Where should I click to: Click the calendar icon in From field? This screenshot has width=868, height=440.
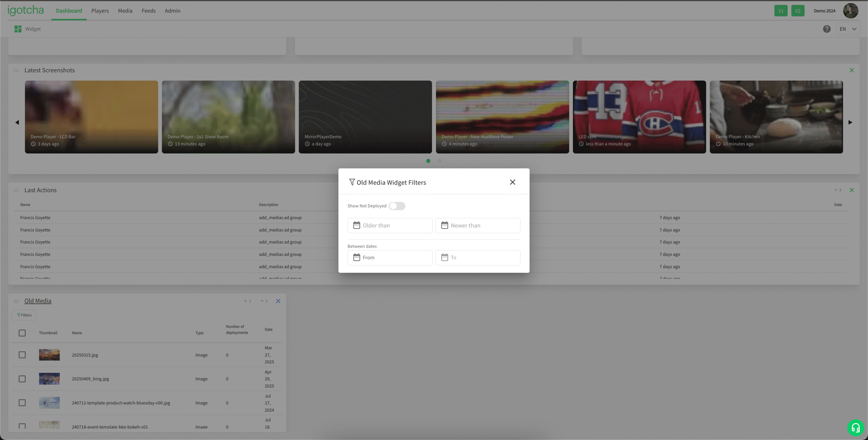click(x=356, y=257)
